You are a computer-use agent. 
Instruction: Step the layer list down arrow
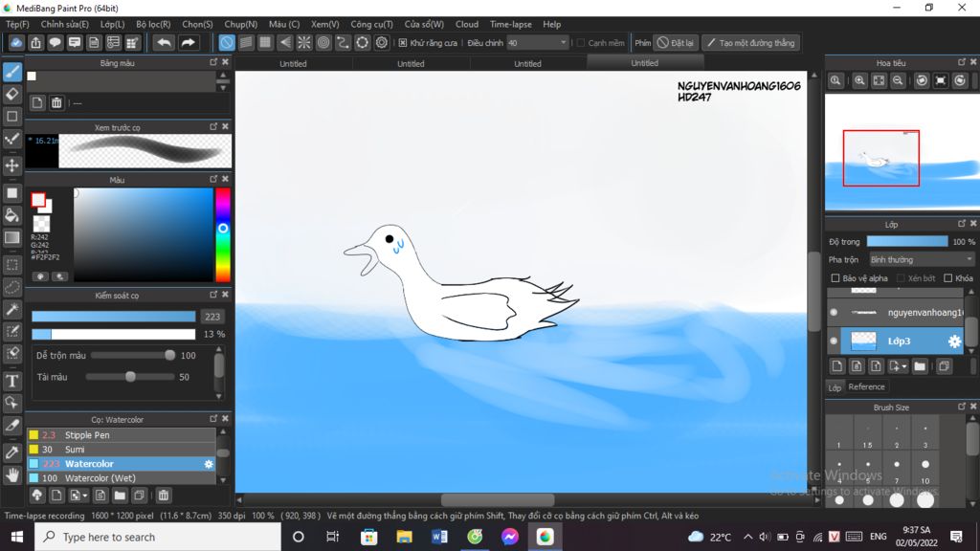point(971,350)
